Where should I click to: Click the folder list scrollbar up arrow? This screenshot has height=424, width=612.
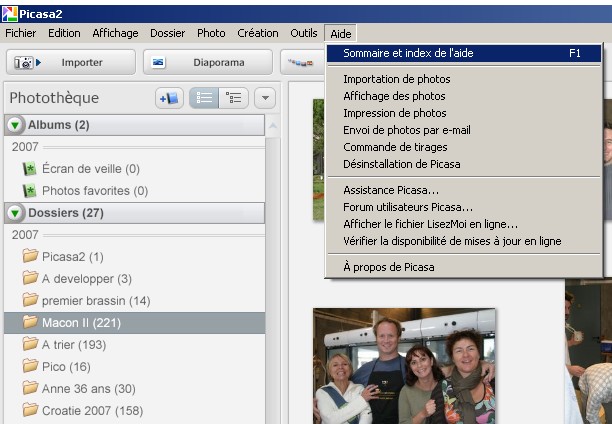click(273, 126)
